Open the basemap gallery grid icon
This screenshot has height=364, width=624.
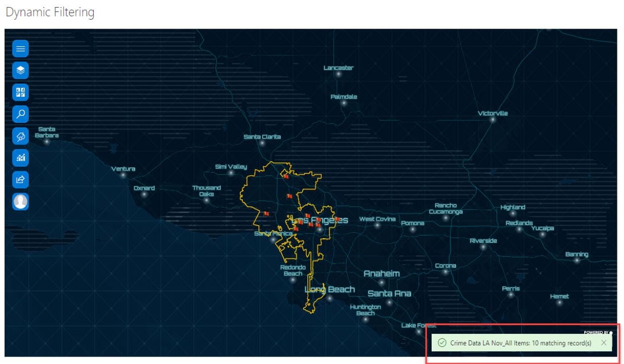(x=21, y=92)
